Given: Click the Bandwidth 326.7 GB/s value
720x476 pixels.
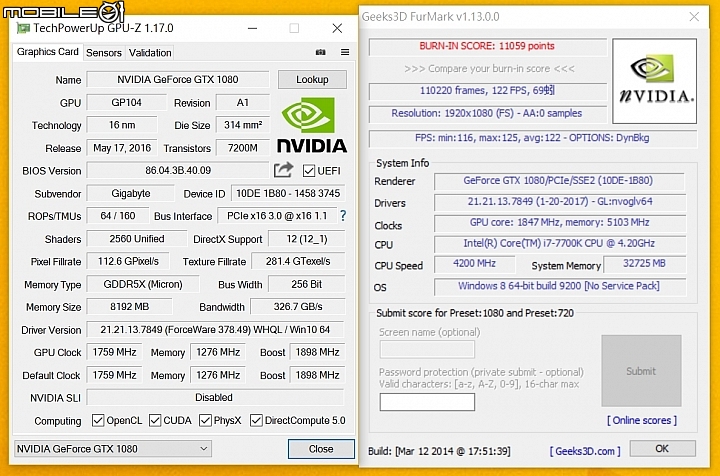Looking at the screenshot, I should coord(298,307).
